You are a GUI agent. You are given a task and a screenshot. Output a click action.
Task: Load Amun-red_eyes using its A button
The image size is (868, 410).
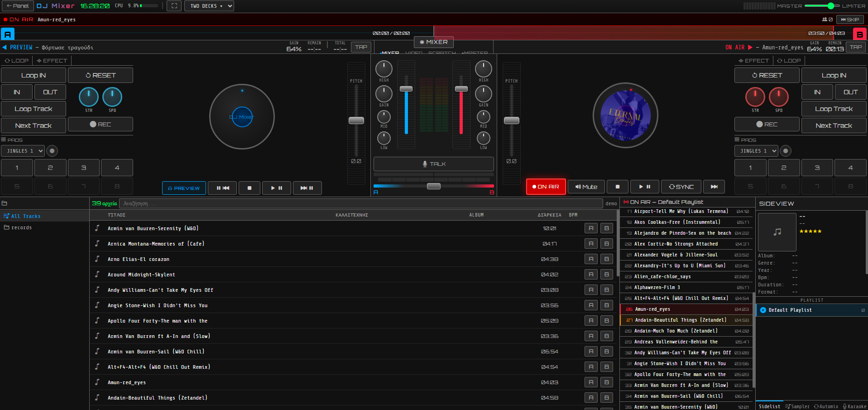point(591,382)
